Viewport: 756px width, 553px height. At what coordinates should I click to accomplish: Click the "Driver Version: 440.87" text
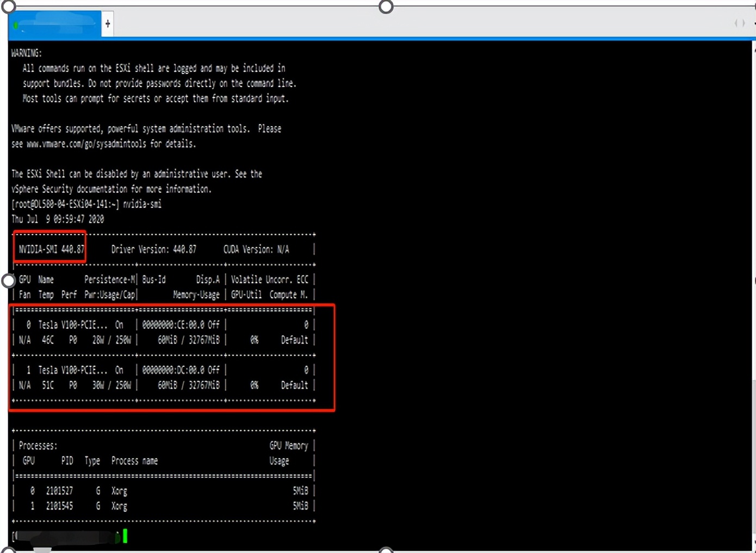tap(154, 249)
